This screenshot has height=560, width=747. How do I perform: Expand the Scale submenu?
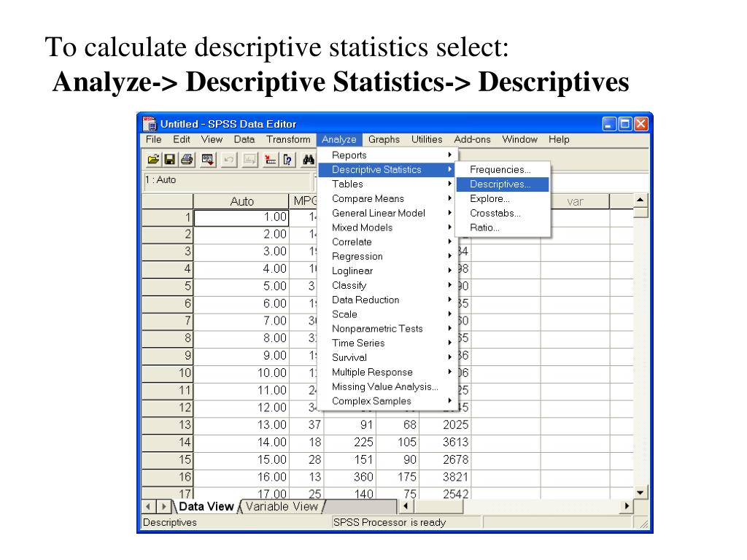[x=387, y=314]
